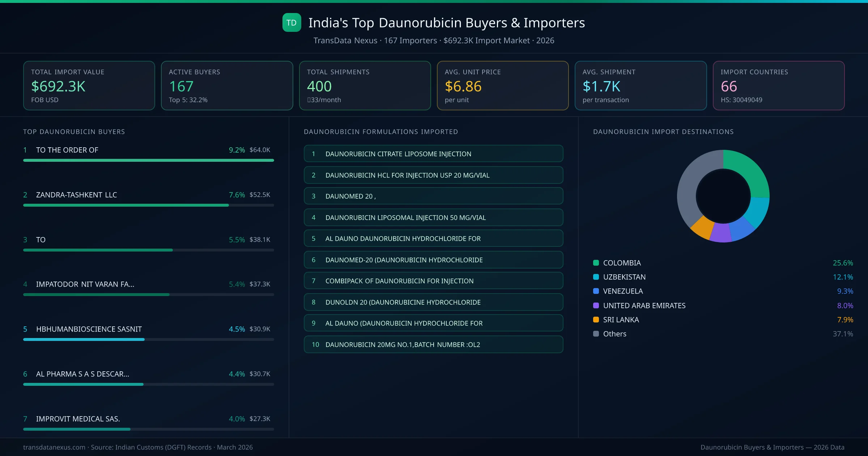Click Zandra-Tashkent LLC buyer entry
The image size is (868, 456).
click(x=76, y=195)
